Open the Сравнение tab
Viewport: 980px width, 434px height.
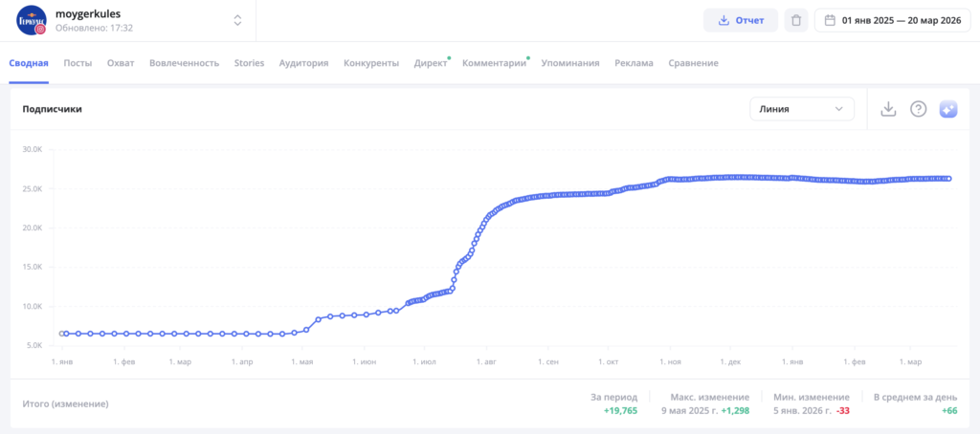coord(693,63)
